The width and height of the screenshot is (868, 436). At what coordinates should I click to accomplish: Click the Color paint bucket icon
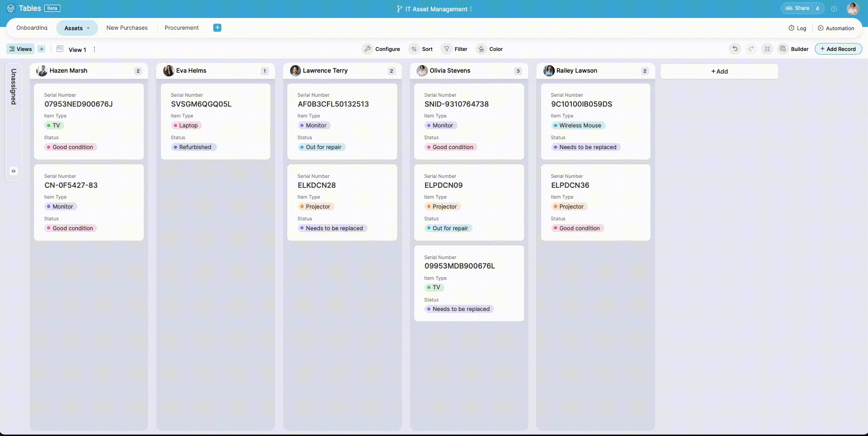[x=481, y=49]
